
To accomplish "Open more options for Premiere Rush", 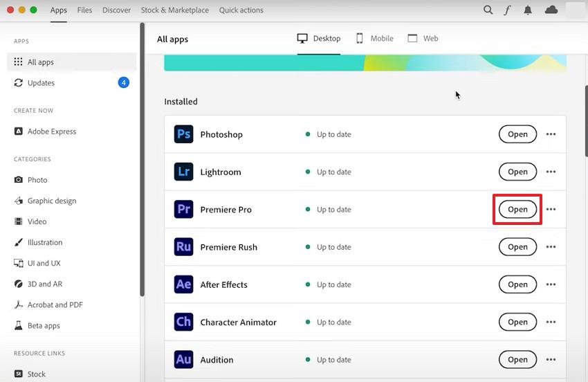I will [x=551, y=246].
